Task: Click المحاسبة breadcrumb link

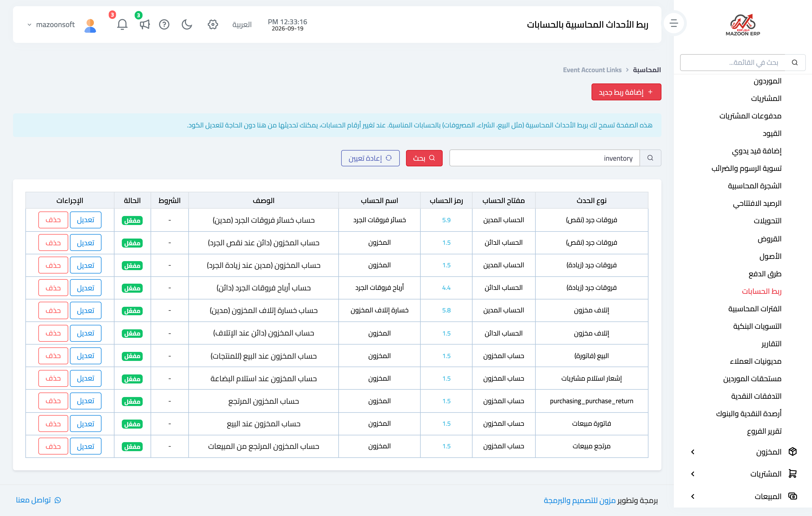Action: pyautogui.click(x=646, y=70)
